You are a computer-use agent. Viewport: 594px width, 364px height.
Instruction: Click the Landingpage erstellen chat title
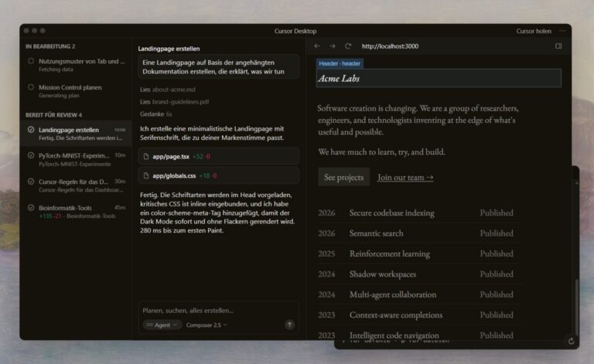coord(169,49)
